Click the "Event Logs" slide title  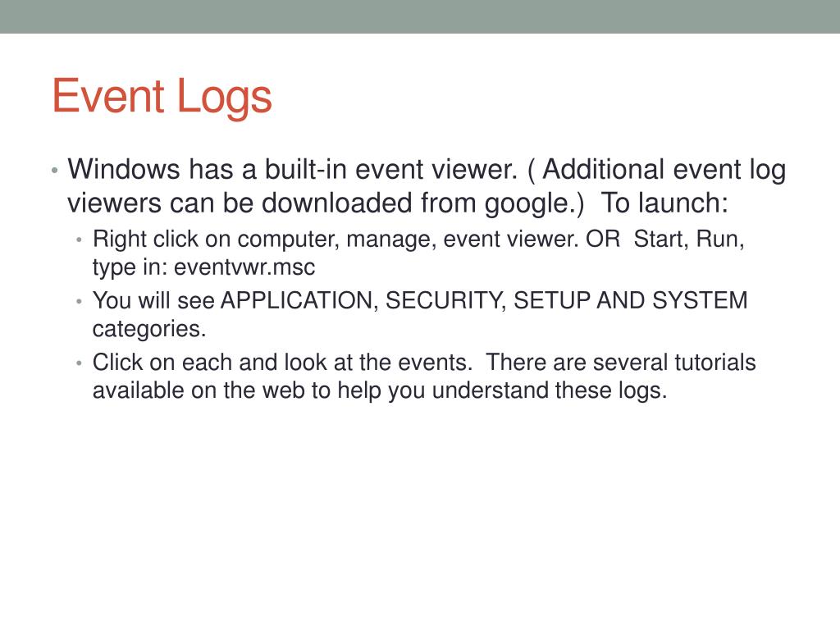tap(162, 97)
